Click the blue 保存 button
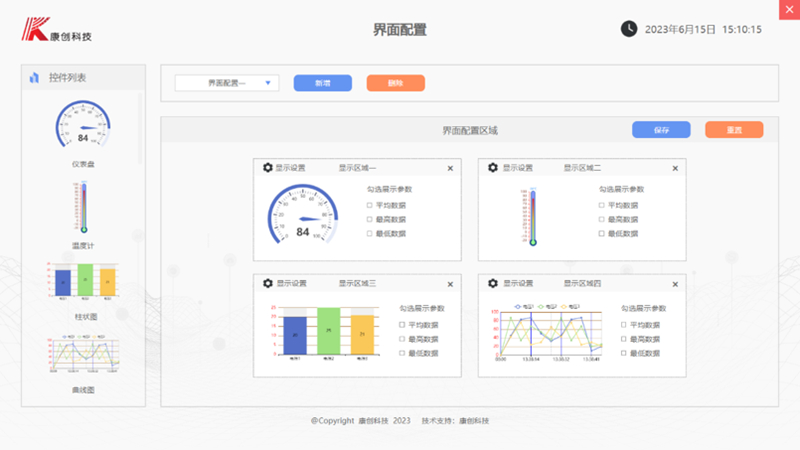This screenshot has width=800, height=450. coord(661,130)
